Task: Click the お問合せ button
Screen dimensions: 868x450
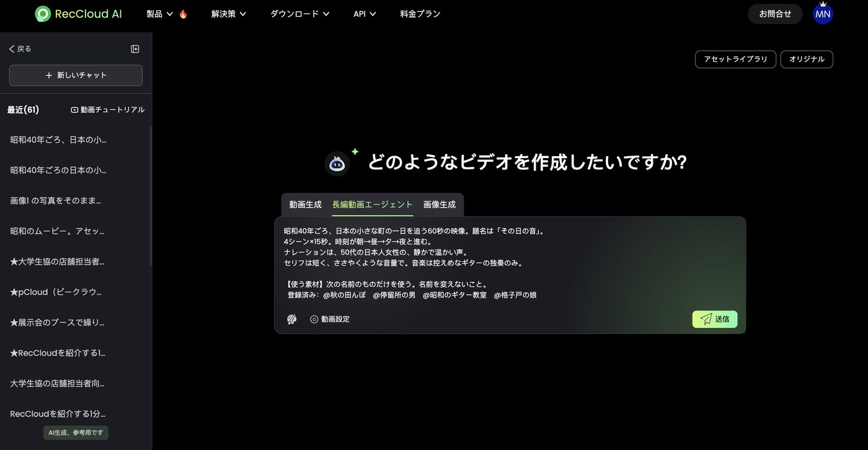Action: coord(776,14)
